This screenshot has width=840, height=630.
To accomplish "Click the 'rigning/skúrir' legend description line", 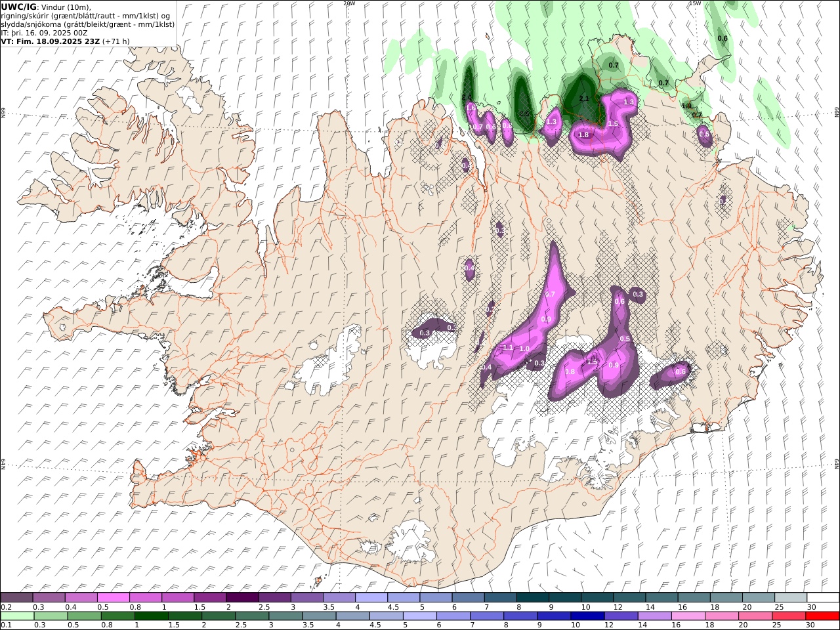I will tap(86, 15).
